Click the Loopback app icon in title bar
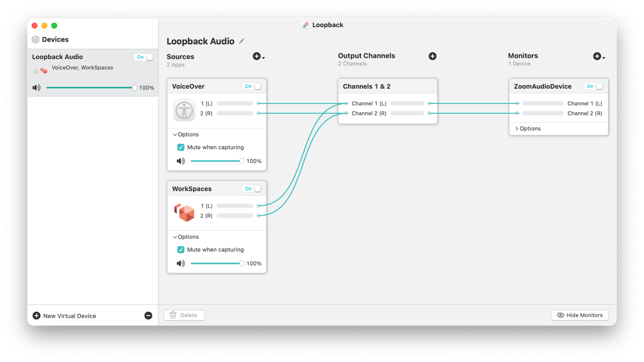Screen dimensions: 644x362 (305, 25)
